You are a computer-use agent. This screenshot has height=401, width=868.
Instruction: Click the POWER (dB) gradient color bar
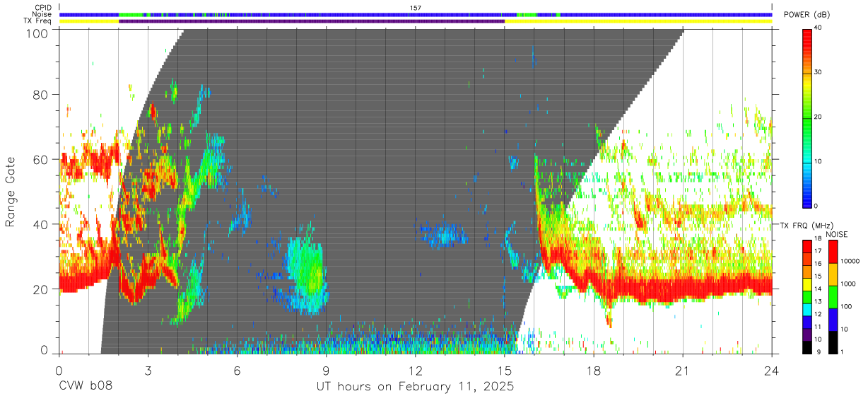808,117
